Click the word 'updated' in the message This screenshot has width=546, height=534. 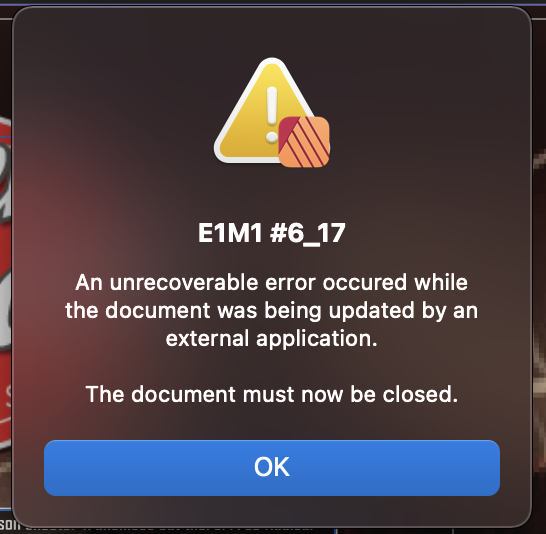pyautogui.click(x=372, y=311)
